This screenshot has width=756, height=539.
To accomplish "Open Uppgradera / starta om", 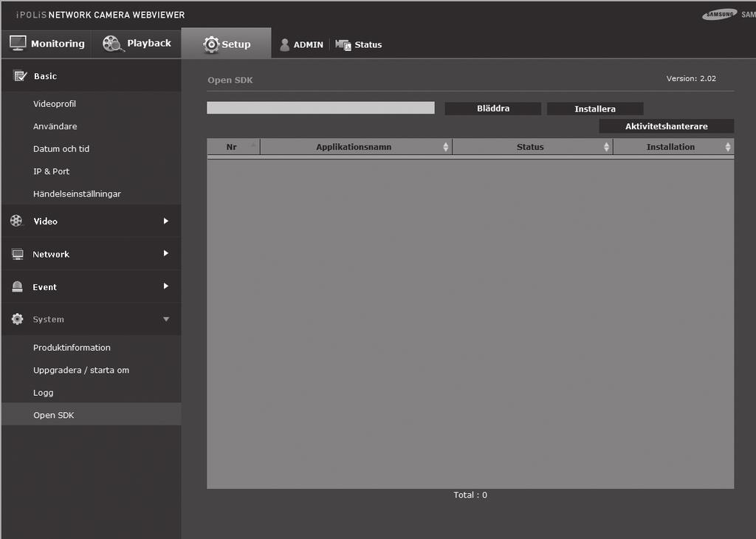I will 81,370.
